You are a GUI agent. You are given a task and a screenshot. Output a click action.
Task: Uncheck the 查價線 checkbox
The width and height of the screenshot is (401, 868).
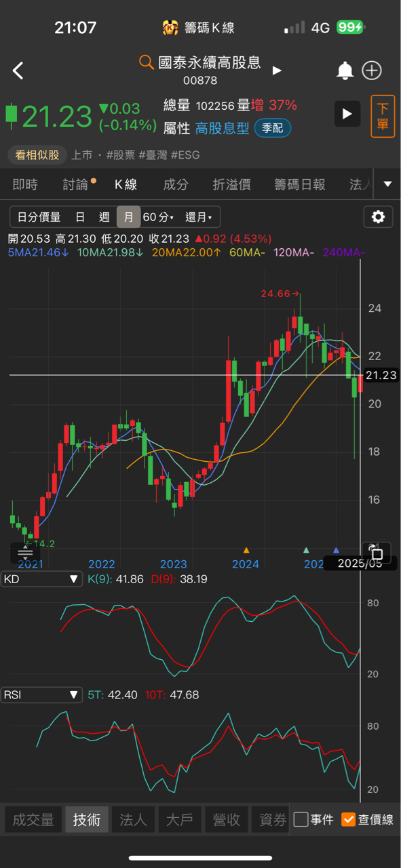coord(367,819)
